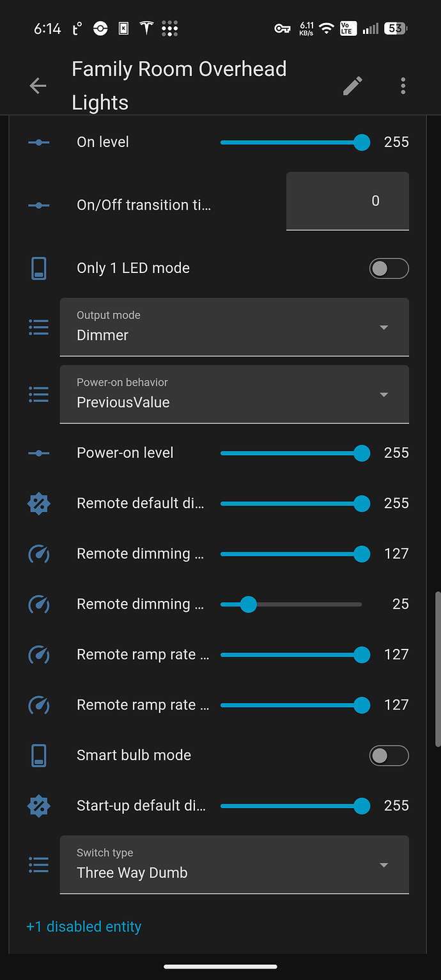Open the Output mode Dimmer dropdown
The height and width of the screenshot is (980, 441).
pyautogui.click(x=235, y=327)
